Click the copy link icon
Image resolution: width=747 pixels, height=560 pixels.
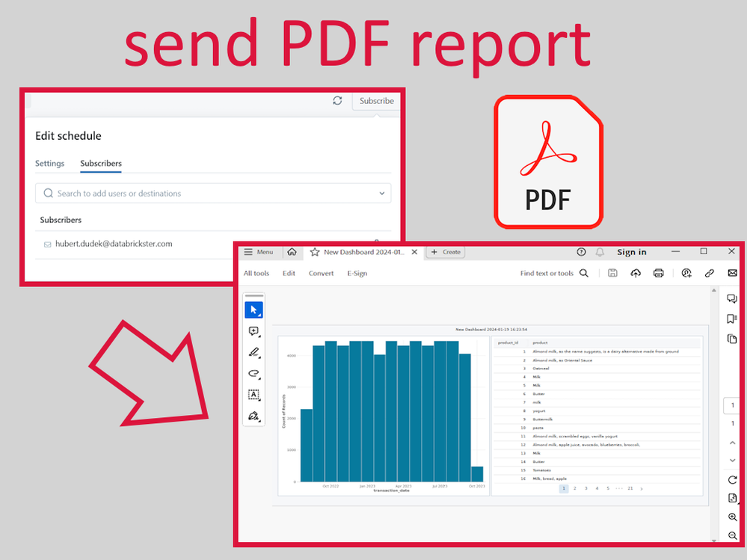[710, 274]
